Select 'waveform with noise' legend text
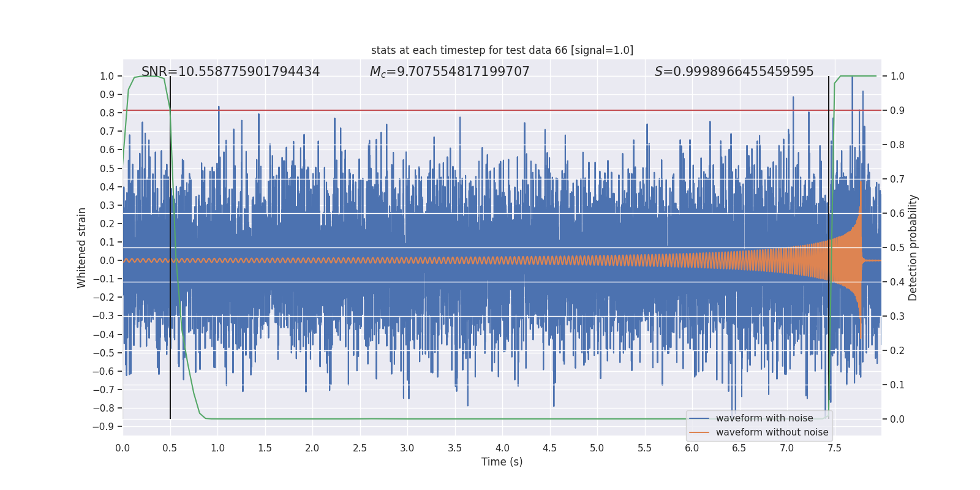The height and width of the screenshot is (490, 980). click(x=764, y=418)
